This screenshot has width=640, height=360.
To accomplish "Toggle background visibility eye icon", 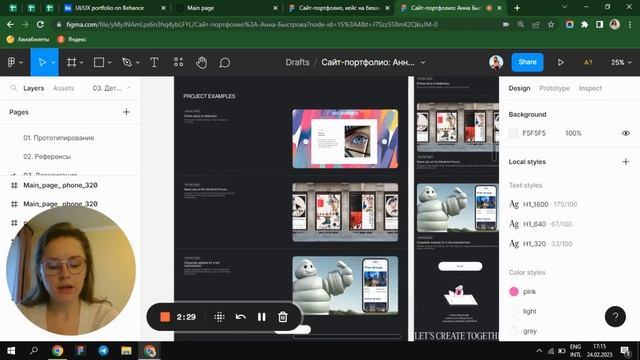I will tap(625, 133).
